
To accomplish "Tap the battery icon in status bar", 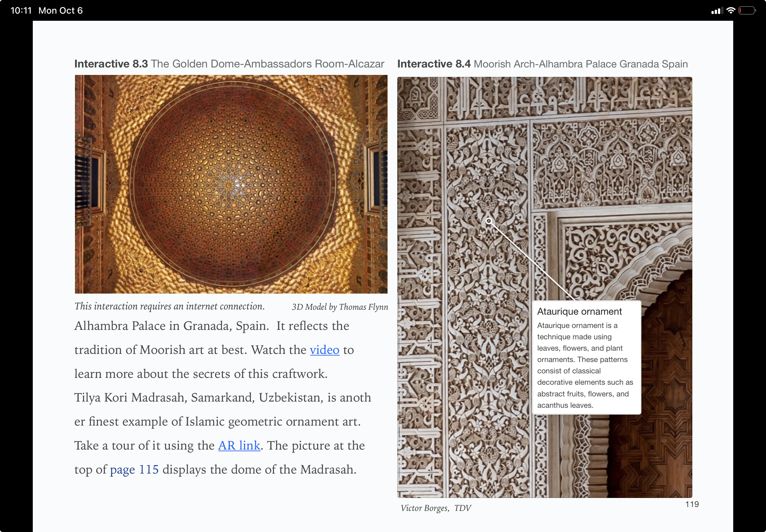I will coord(747,11).
